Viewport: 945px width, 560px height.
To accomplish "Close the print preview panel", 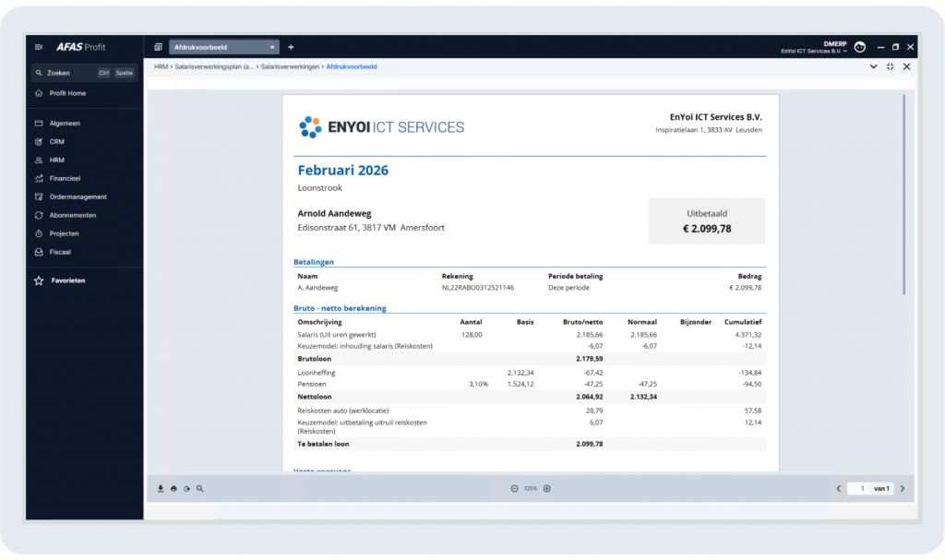I will click(x=906, y=67).
